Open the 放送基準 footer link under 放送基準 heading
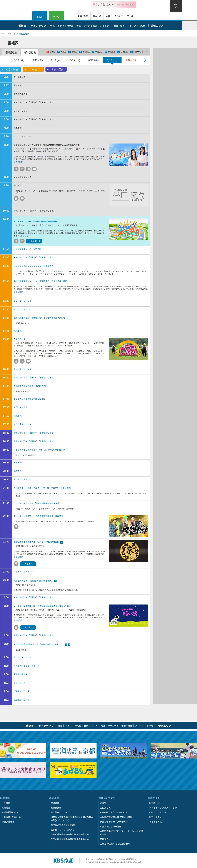Image resolution: width=197 pixels, height=868 pixels. (55, 803)
